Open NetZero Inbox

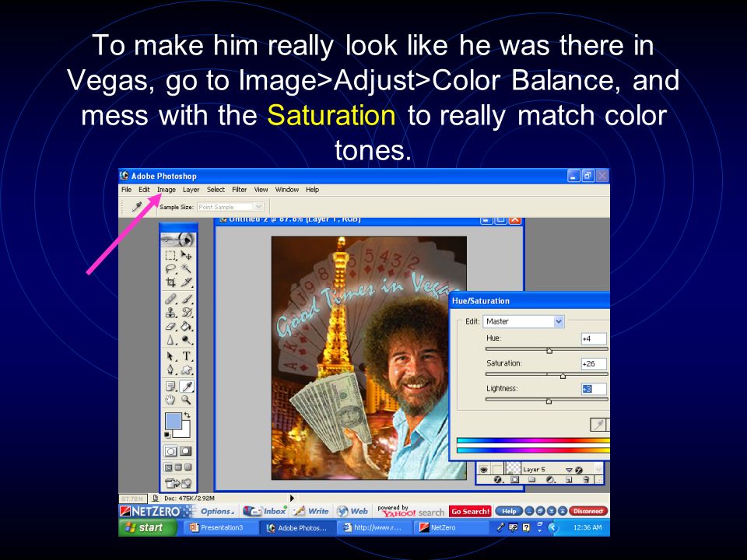pyautogui.click(x=265, y=512)
